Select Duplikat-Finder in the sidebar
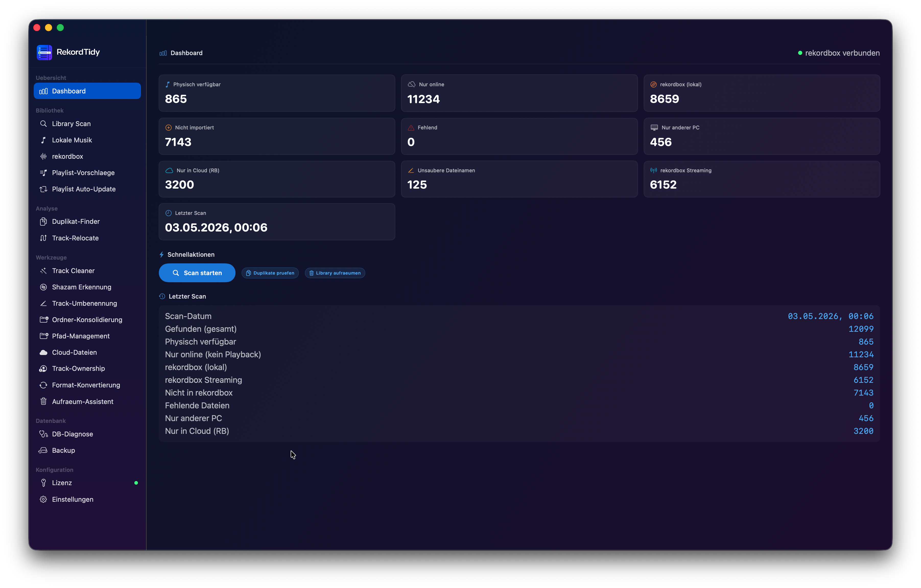The height and width of the screenshot is (588, 921). pos(87,222)
